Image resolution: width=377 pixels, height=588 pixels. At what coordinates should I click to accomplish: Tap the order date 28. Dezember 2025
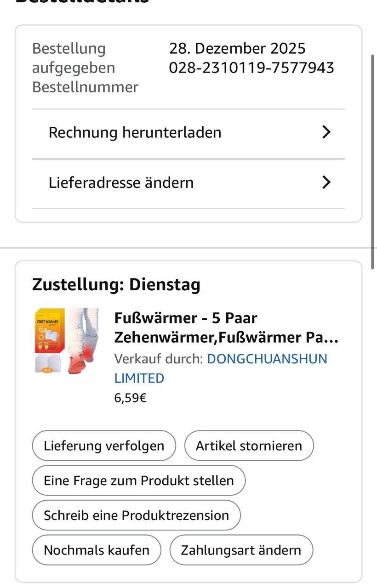(237, 48)
